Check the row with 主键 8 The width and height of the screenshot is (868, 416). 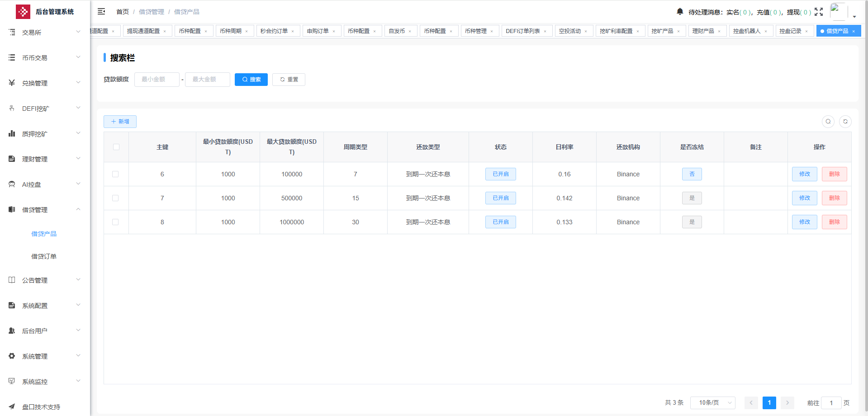click(x=115, y=222)
